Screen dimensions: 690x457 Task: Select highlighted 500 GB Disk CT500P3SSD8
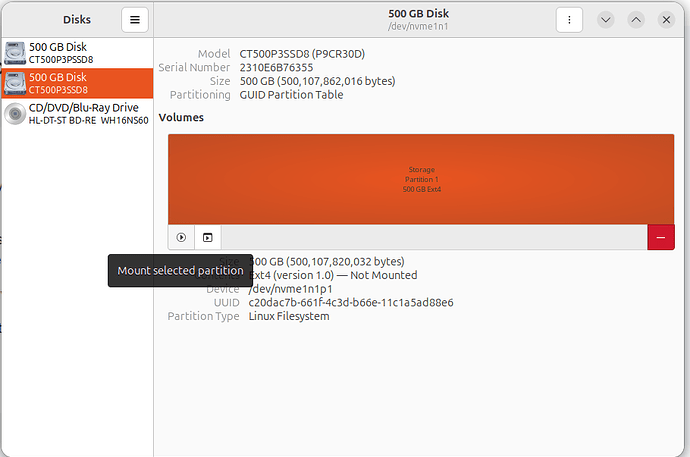click(78, 83)
